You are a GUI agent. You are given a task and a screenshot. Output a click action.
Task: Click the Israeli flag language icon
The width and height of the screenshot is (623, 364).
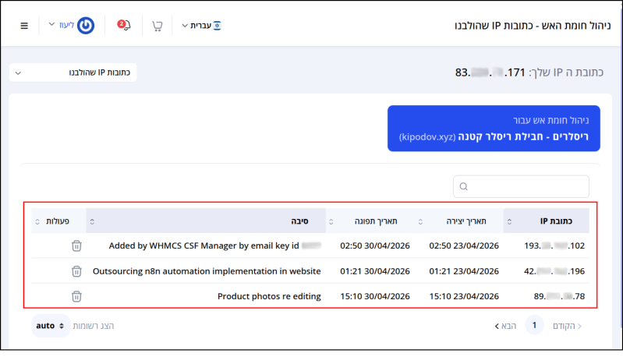pyautogui.click(x=217, y=26)
